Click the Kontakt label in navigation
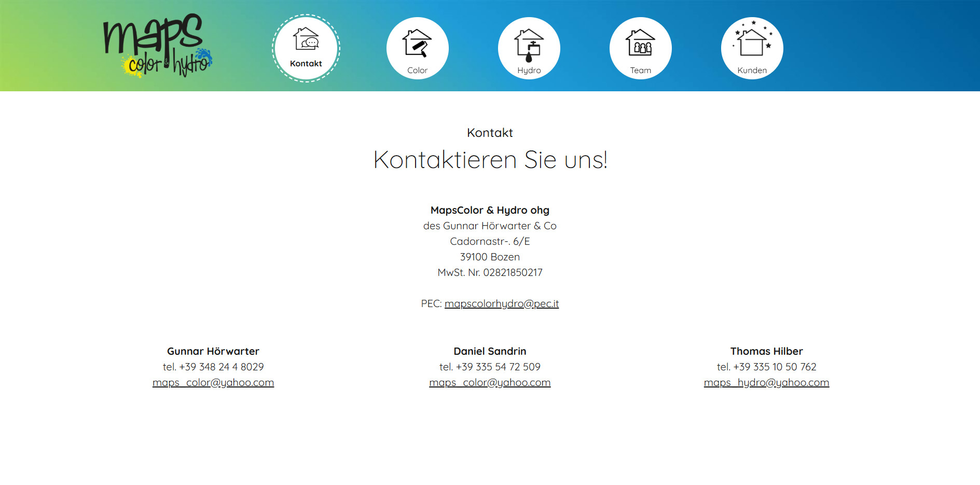Image resolution: width=980 pixels, height=485 pixels. [306, 63]
